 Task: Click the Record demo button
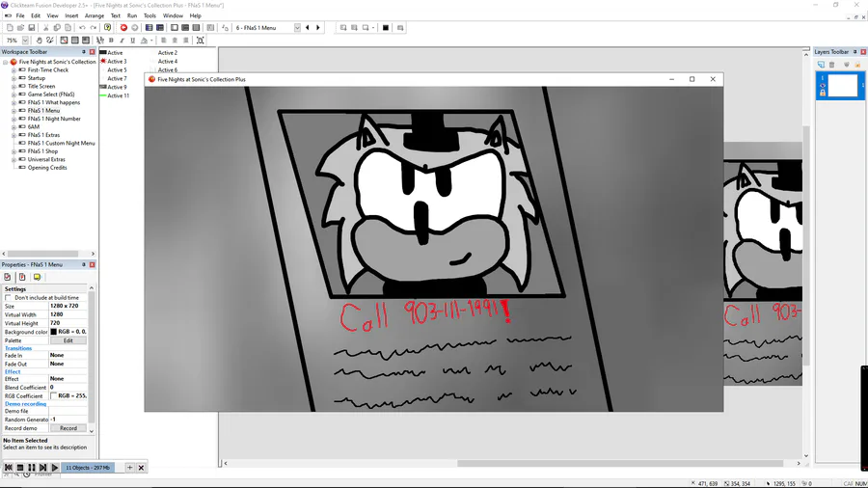tap(68, 428)
